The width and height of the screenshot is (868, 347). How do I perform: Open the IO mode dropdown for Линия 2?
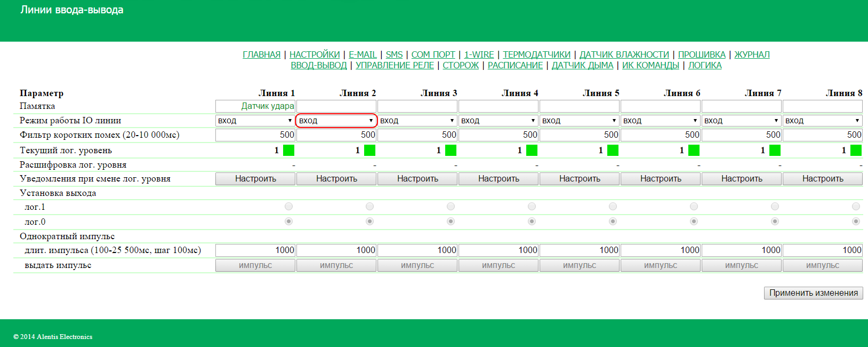click(x=336, y=121)
